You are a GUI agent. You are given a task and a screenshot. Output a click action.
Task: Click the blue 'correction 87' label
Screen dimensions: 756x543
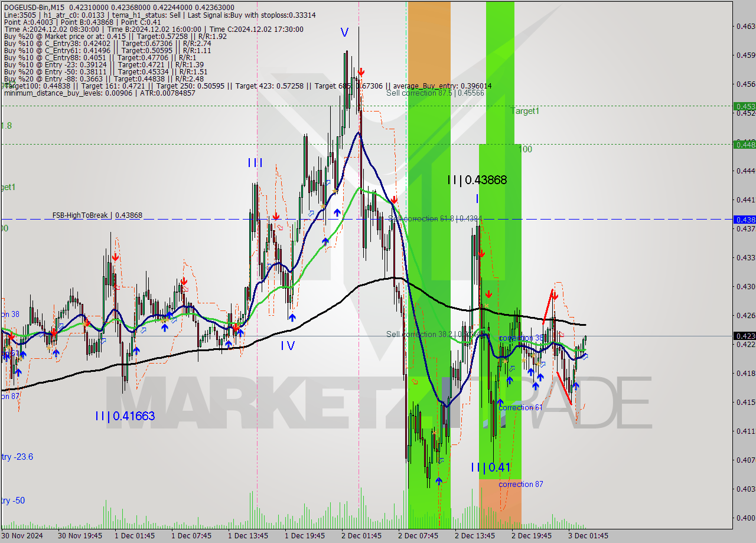point(520,485)
